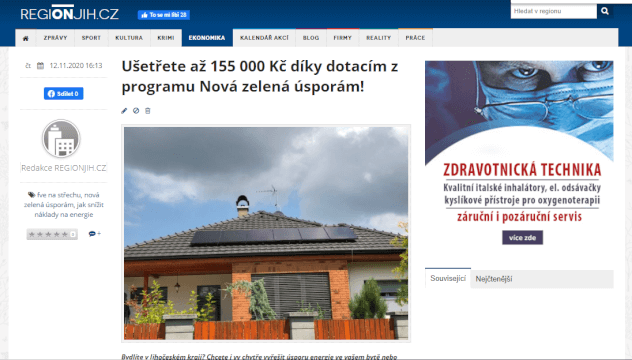
Task: Click the více zde ad button
Action: tap(522, 238)
